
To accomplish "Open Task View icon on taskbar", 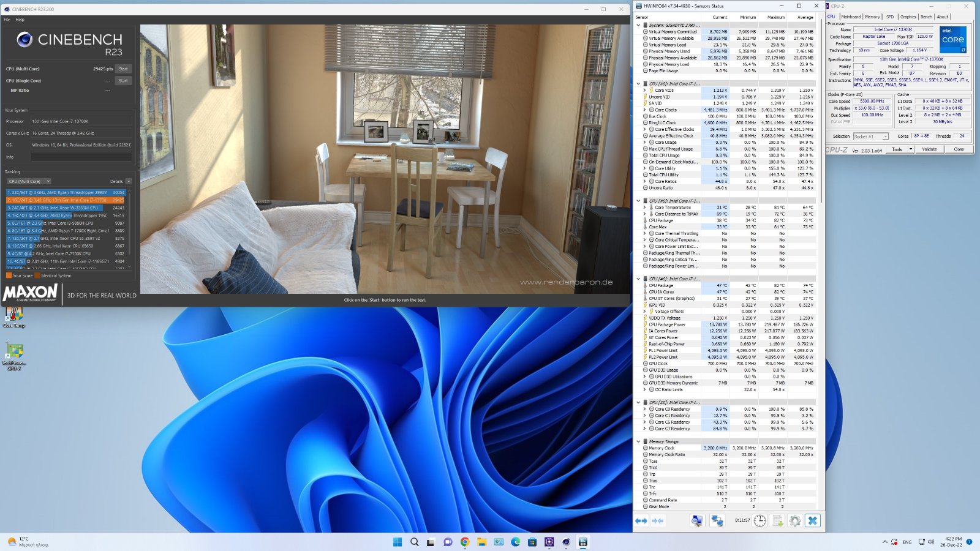I will 431,542.
